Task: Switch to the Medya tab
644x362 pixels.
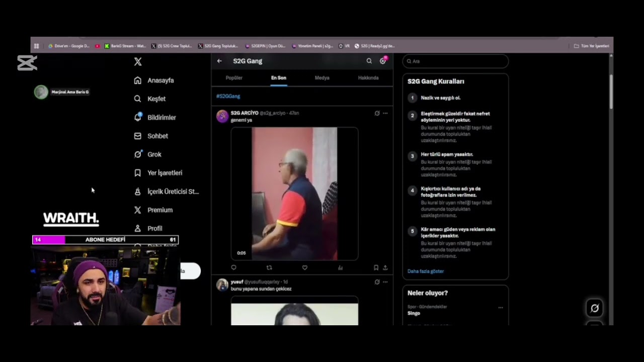Action: click(x=322, y=78)
